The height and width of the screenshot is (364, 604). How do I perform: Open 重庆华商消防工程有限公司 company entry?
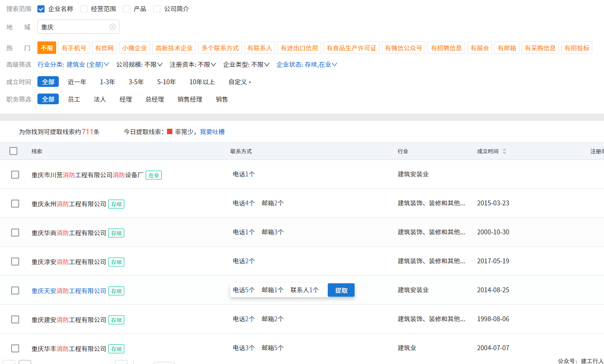pos(69,233)
